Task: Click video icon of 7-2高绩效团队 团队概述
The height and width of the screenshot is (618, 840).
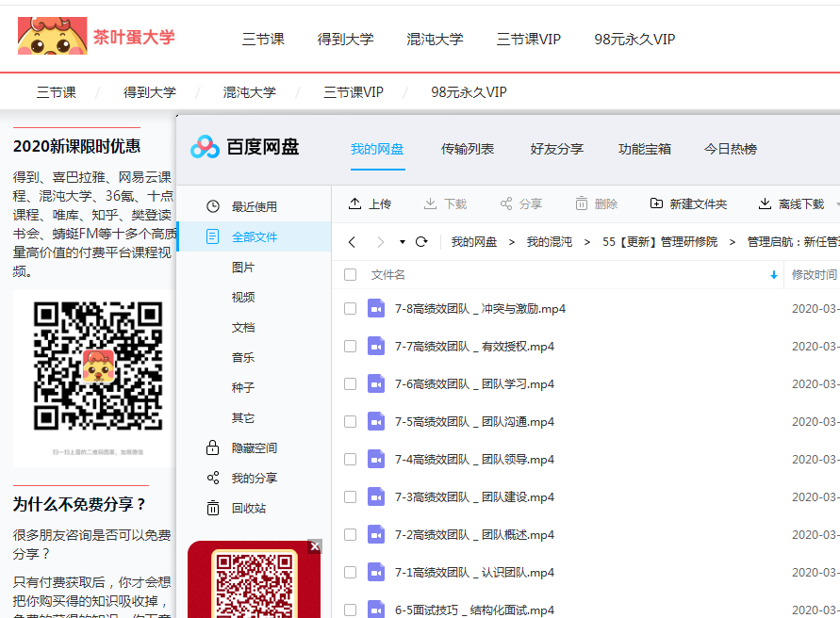Action: [376, 534]
